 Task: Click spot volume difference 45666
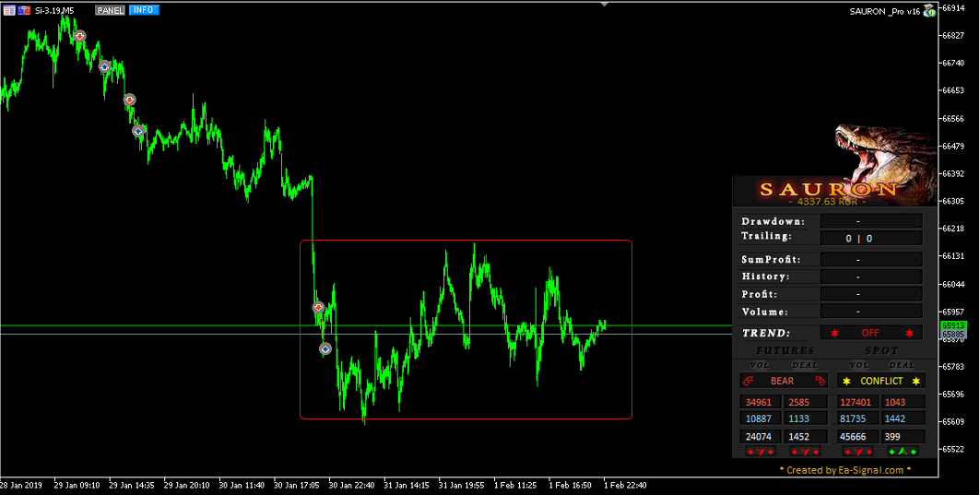click(858, 437)
